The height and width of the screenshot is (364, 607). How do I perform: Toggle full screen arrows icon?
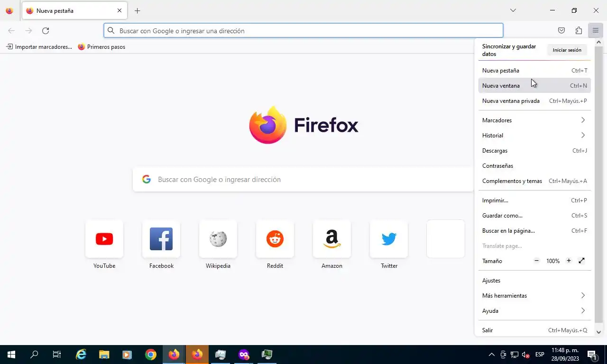(582, 261)
